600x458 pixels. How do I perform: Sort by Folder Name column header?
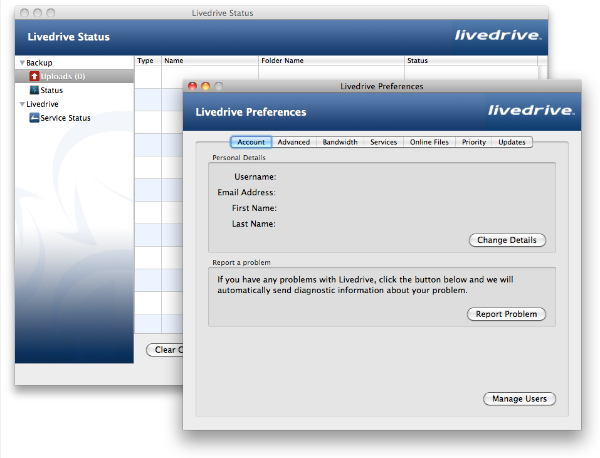tap(331, 60)
